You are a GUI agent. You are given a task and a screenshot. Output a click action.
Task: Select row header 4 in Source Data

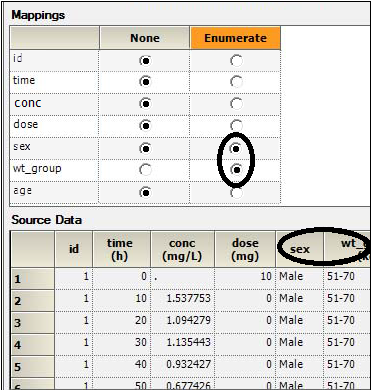32,345
